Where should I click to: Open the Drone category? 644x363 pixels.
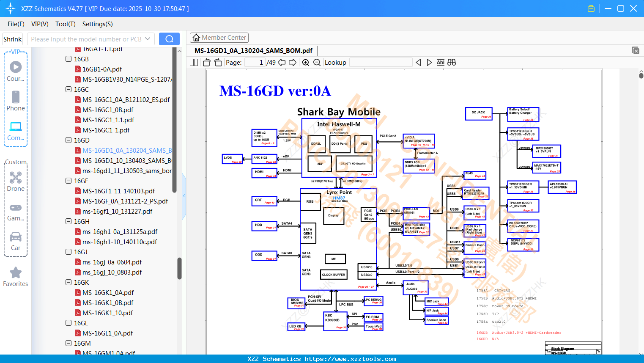point(16,181)
